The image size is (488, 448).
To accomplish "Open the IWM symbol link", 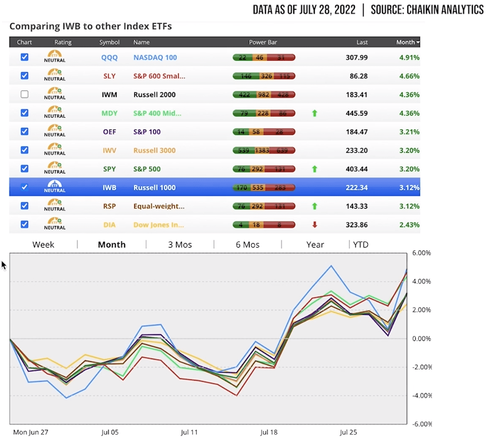I will [x=109, y=95].
